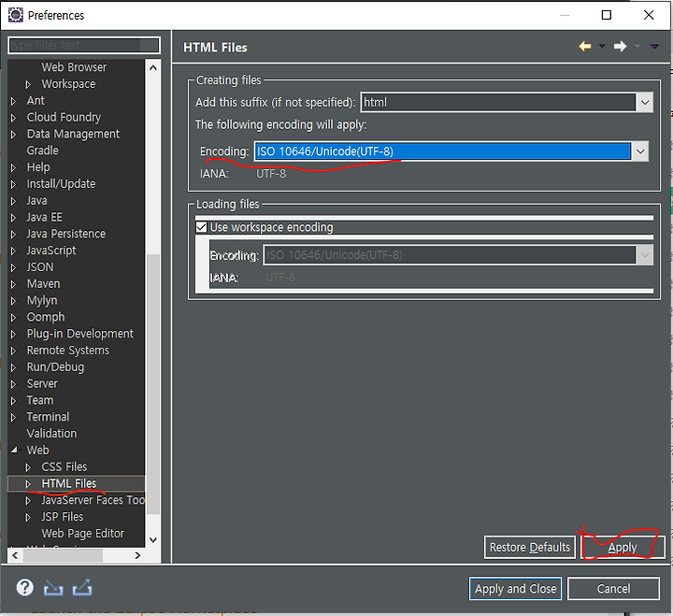Click the html suffix input field
This screenshot has width=673, height=616.
pos(498,103)
